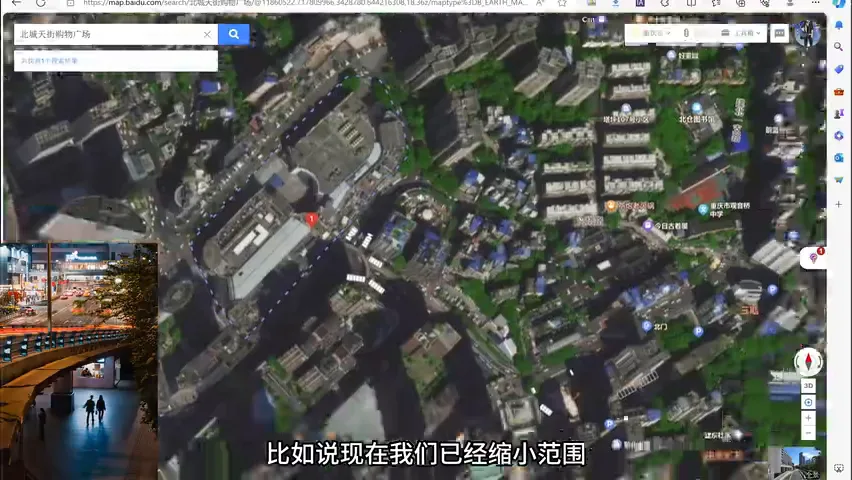Viewport: 852px width, 480px height.
Task: Open the split screen icon in toolbar
Action: tap(691, 3)
